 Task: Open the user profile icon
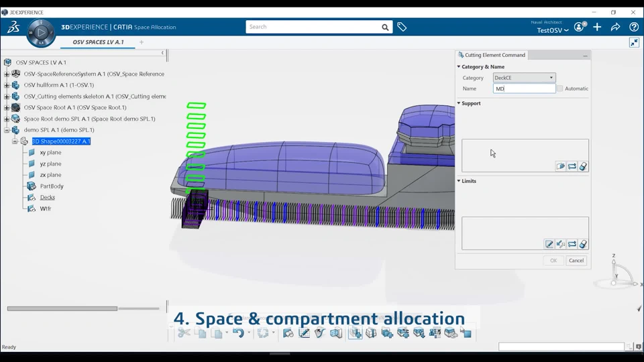coord(580,27)
